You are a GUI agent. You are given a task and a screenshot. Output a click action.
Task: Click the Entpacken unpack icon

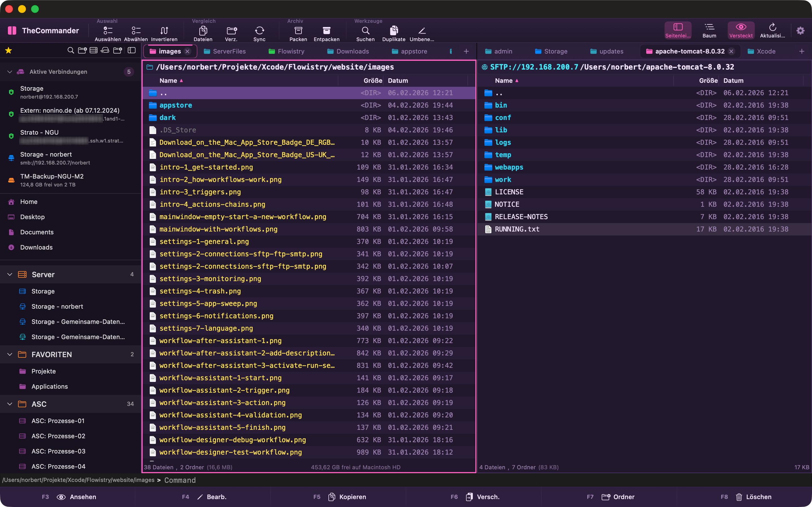[326, 31]
